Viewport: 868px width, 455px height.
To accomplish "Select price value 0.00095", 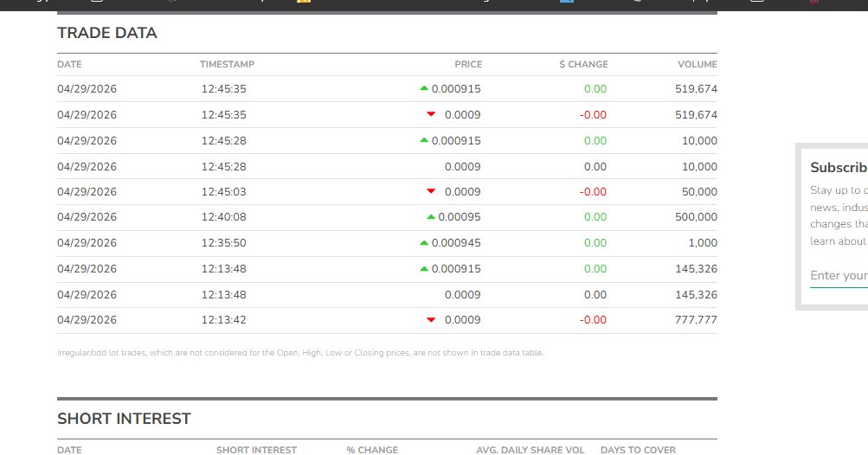I will pos(460,217).
